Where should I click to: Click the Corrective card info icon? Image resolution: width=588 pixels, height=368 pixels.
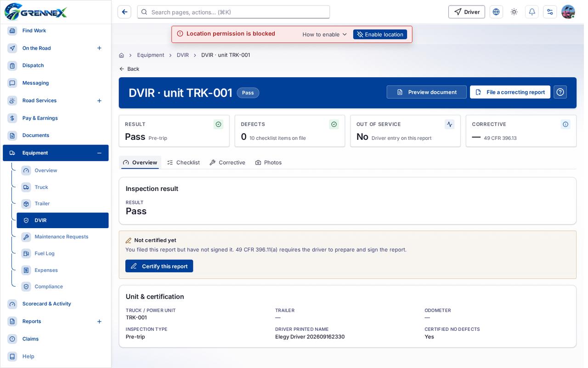(x=565, y=124)
